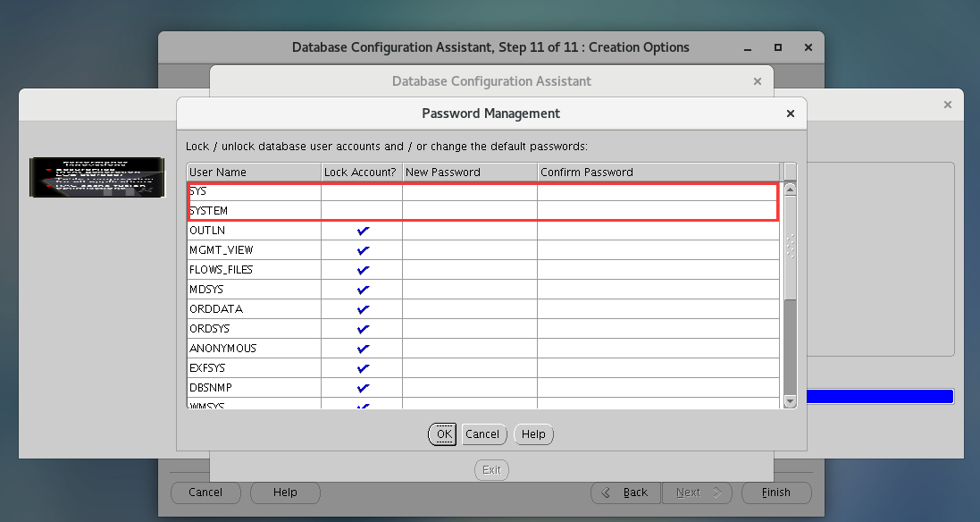Uncheck Lock Account for ORDSYS
This screenshot has width=980, height=522.
(363, 329)
